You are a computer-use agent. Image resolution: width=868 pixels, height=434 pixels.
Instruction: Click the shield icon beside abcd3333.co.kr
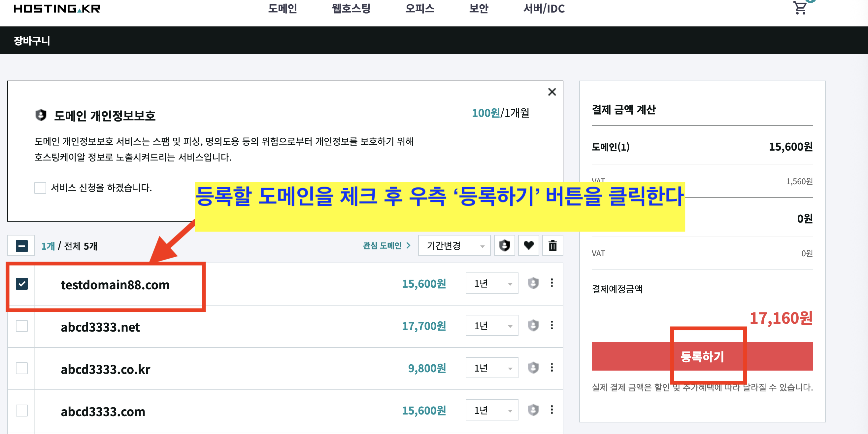(x=534, y=368)
